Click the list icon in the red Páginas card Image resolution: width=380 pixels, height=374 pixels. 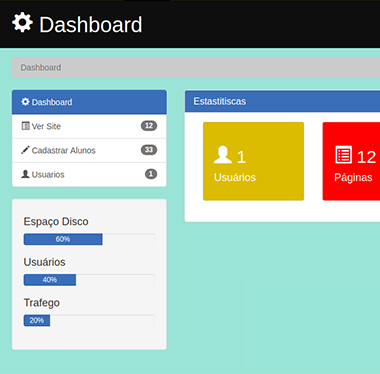343,155
